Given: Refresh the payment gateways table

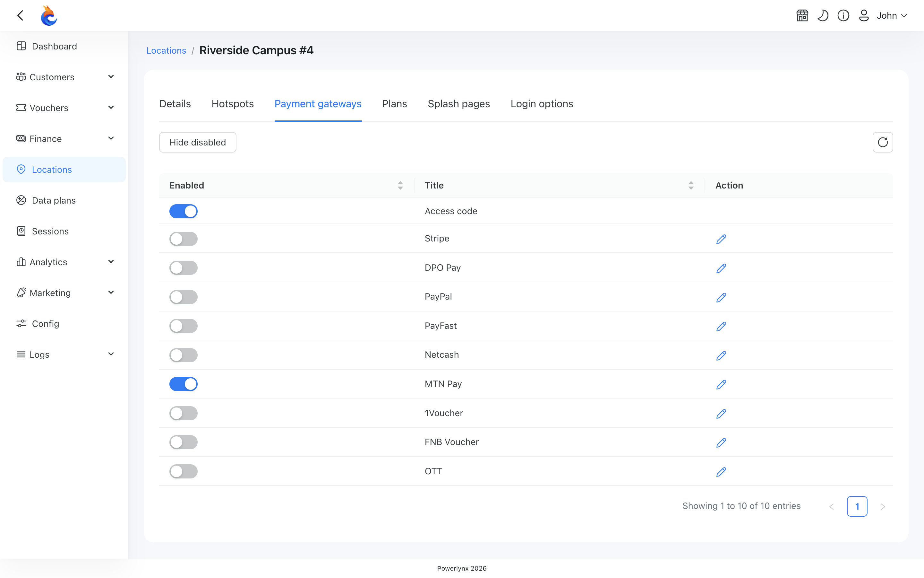Looking at the screenshot, I should click(883, 142).
